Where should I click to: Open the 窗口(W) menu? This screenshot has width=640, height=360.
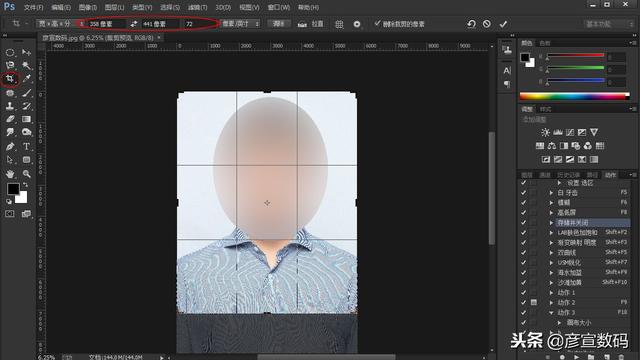click(x=279, y=7)
